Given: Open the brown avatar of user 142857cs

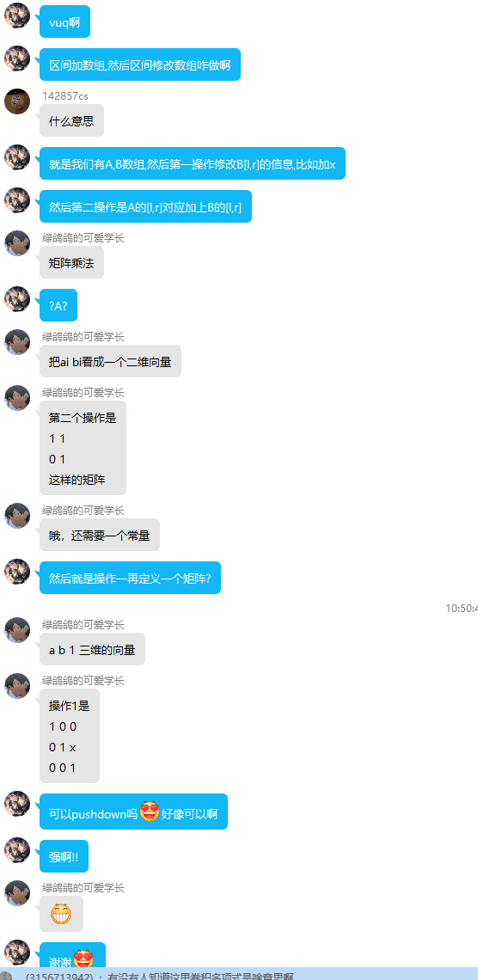Looking at the screenshot, I should (17, 101).
